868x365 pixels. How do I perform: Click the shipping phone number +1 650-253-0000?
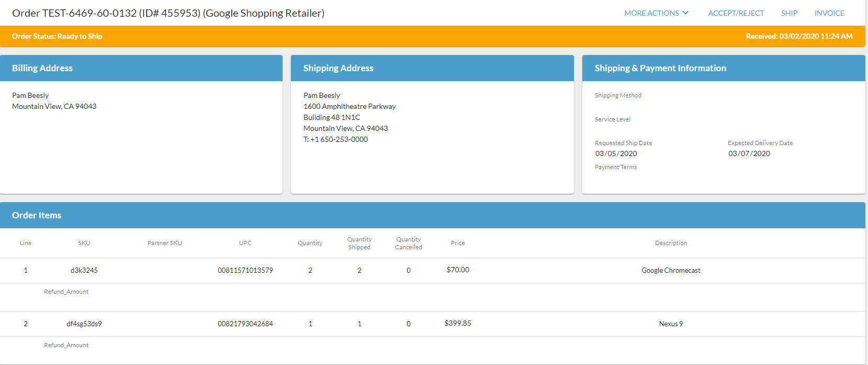(x=339, y=139)
